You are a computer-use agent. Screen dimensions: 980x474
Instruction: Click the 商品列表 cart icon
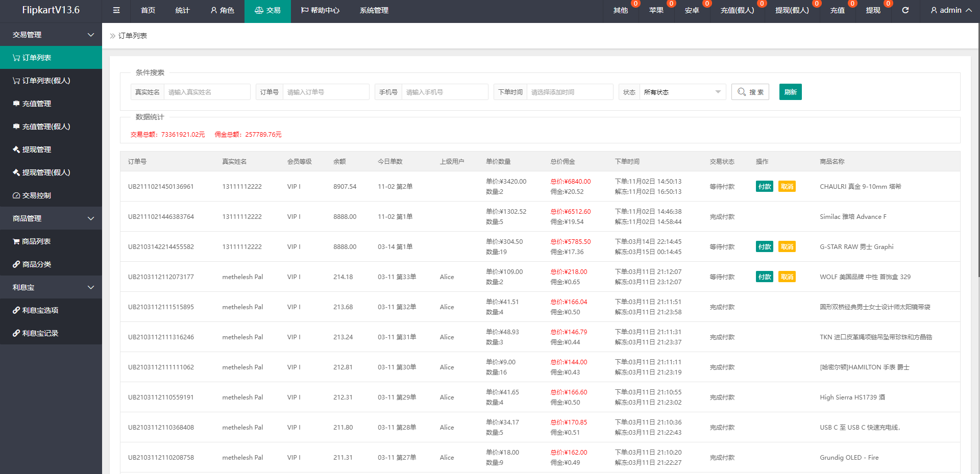tap(16, 241)
